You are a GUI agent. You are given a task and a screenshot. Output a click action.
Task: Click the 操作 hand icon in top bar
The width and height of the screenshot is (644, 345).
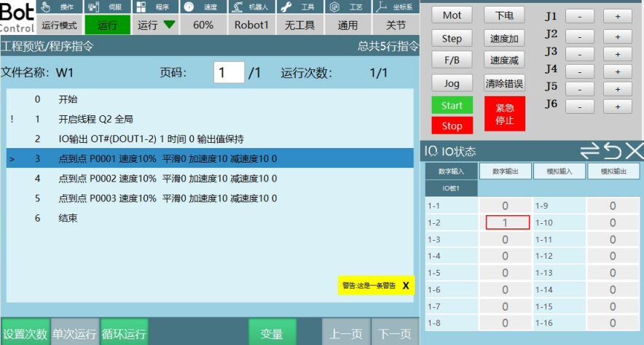47,7
